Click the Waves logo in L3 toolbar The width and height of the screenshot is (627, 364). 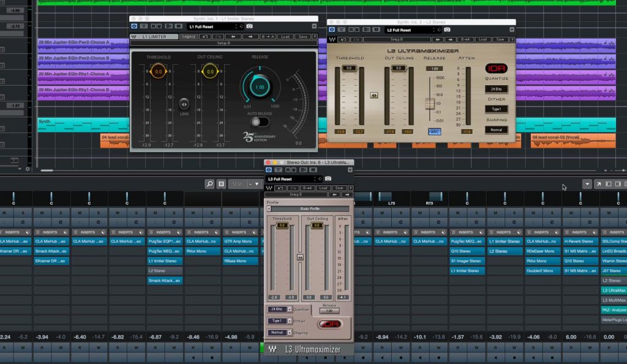coord(269,188)
